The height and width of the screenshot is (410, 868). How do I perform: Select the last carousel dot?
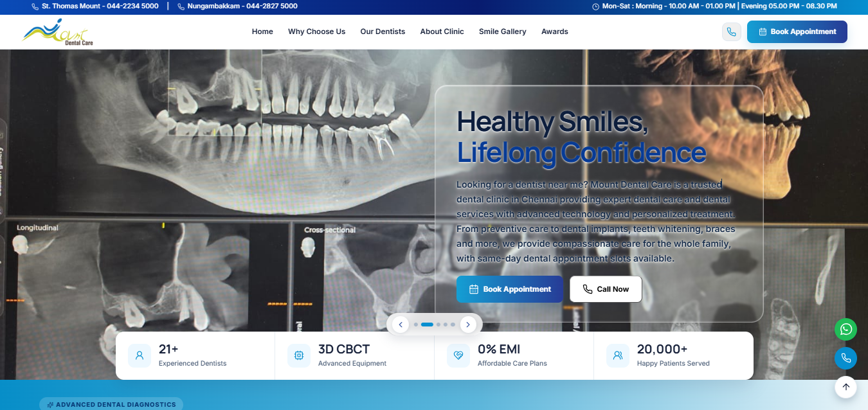click(x=453, y=325)
